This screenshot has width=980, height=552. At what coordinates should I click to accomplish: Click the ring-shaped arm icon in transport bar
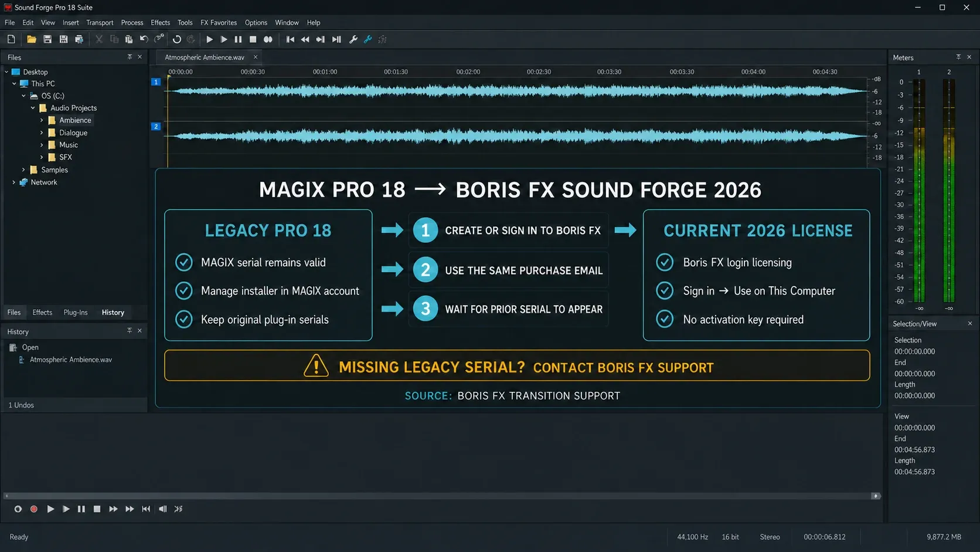[x=18, y=509]
